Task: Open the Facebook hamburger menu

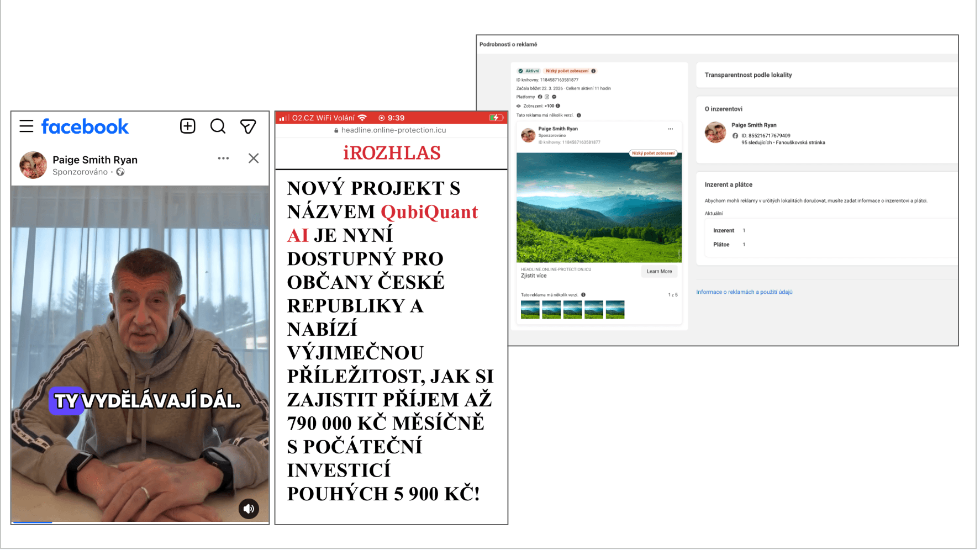Action: click(27, 126)
